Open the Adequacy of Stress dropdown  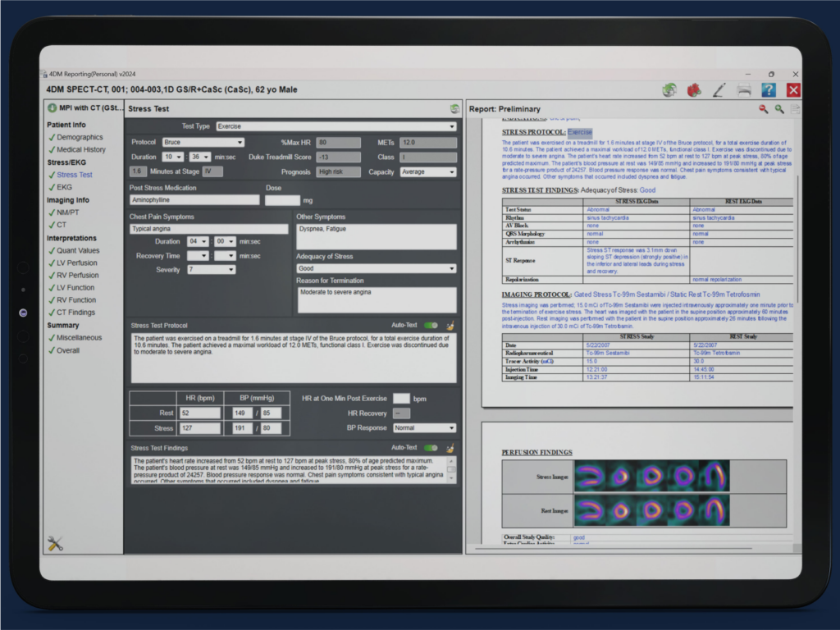(376, 268)
